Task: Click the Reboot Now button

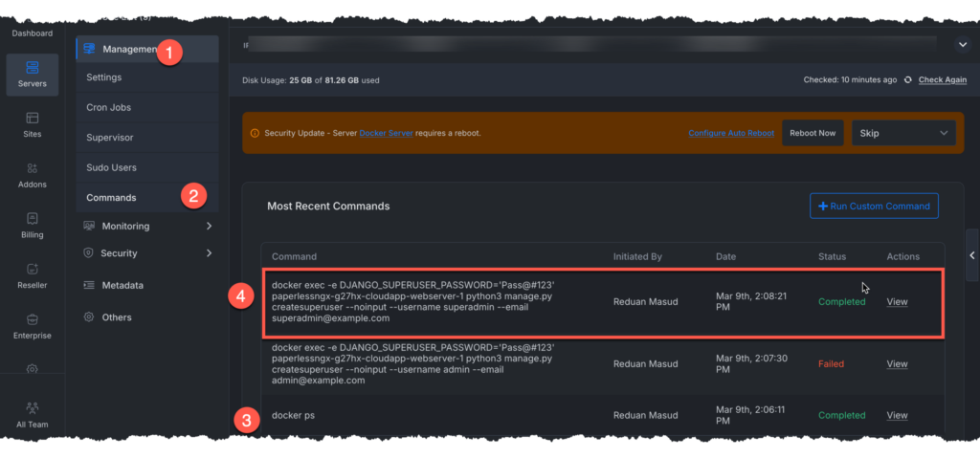Action: [813, 133]
